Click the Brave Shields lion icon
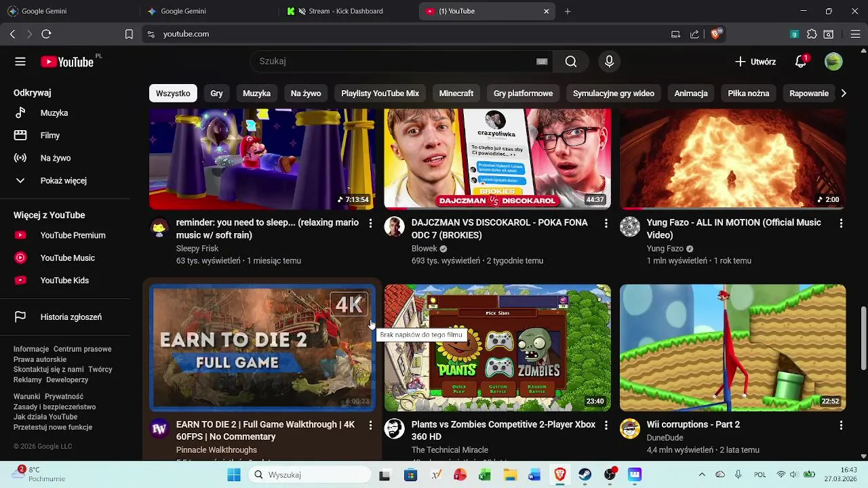This screenshot has width=868, height=488. [x=716, y=34]
